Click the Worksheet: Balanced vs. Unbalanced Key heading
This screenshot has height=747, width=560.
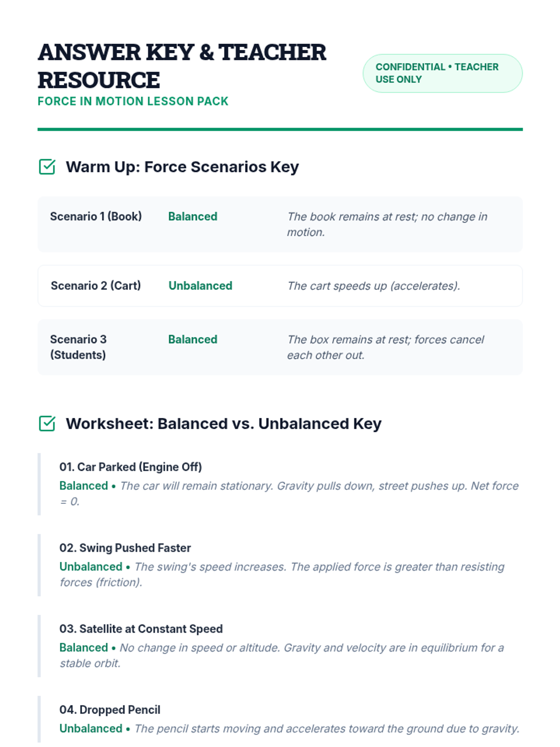(x=224, y=423)
